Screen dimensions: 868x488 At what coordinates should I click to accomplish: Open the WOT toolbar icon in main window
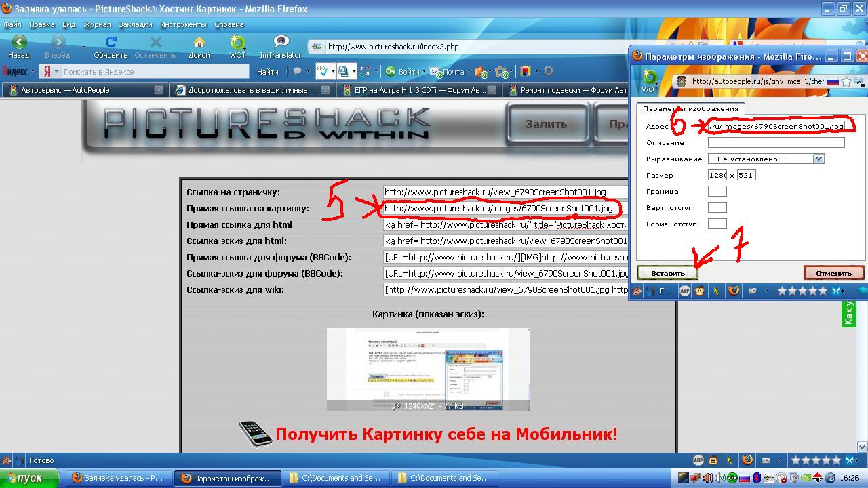click(x=237, y=47)
